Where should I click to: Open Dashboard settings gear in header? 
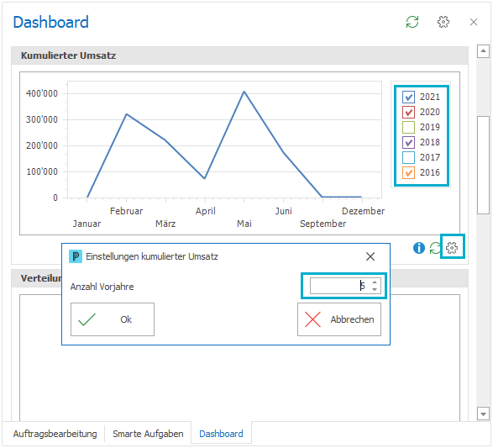click(443, 22)
